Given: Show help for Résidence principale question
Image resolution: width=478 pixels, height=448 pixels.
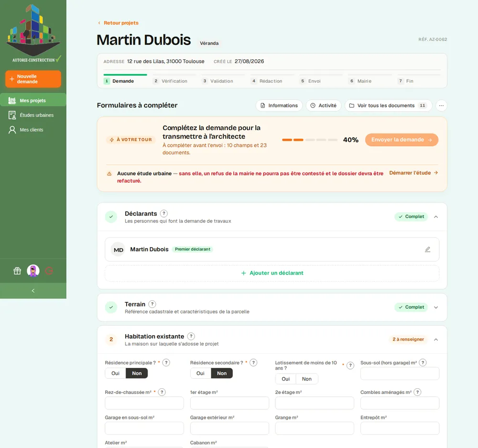Looking at the screenshot, I should tap(166, 362).
